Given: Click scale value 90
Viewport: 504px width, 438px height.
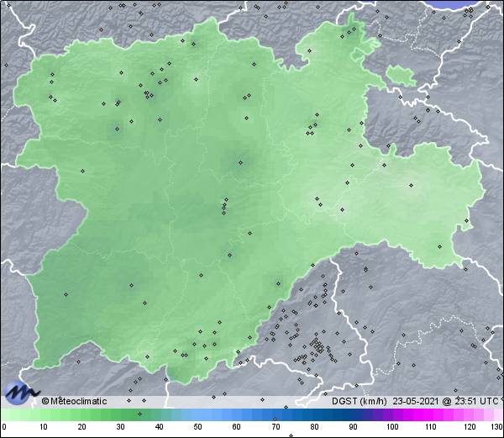Looking at the screenshot, I should [353, 427].
